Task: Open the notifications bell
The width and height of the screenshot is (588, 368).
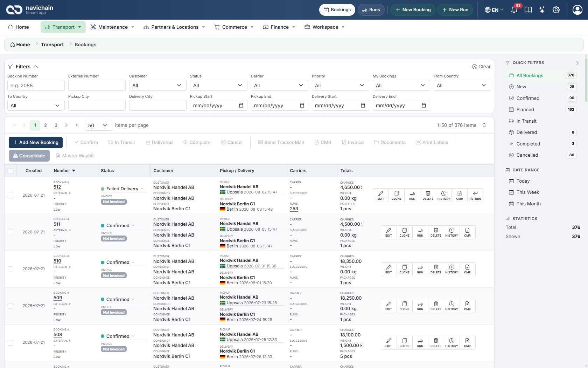Action: coord(514,10)
